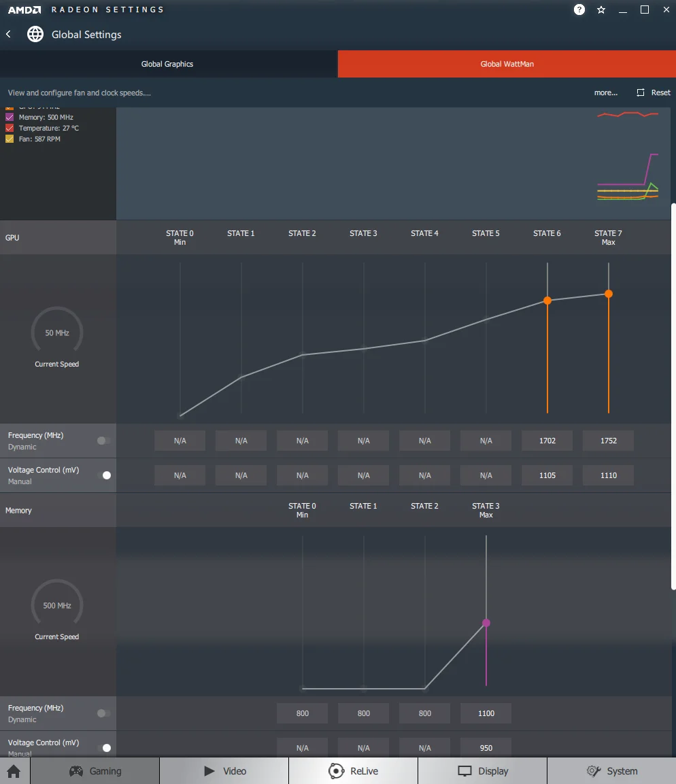Switch to Global Graphics tab

click(x=169, y=64)
